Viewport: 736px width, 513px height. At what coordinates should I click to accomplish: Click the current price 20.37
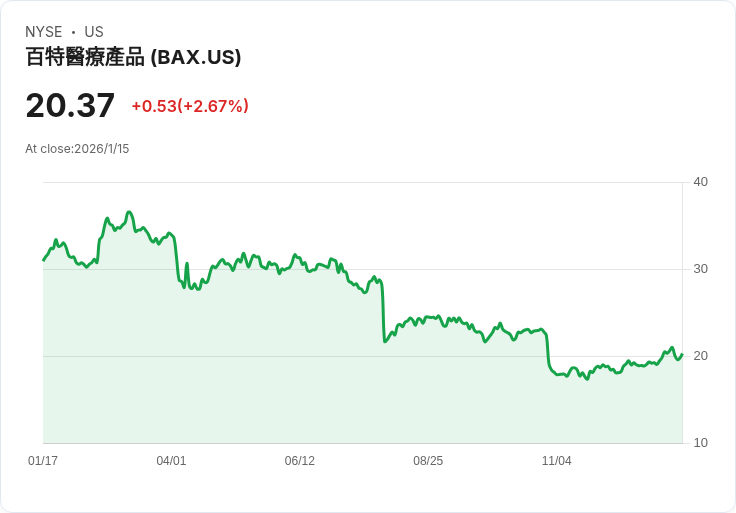pos(70,106)
